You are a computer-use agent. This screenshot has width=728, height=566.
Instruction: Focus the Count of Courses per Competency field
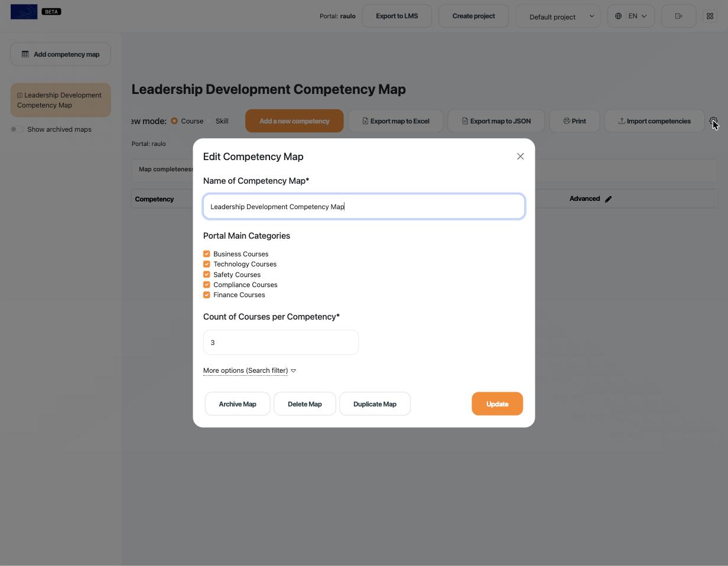point(281,343)
